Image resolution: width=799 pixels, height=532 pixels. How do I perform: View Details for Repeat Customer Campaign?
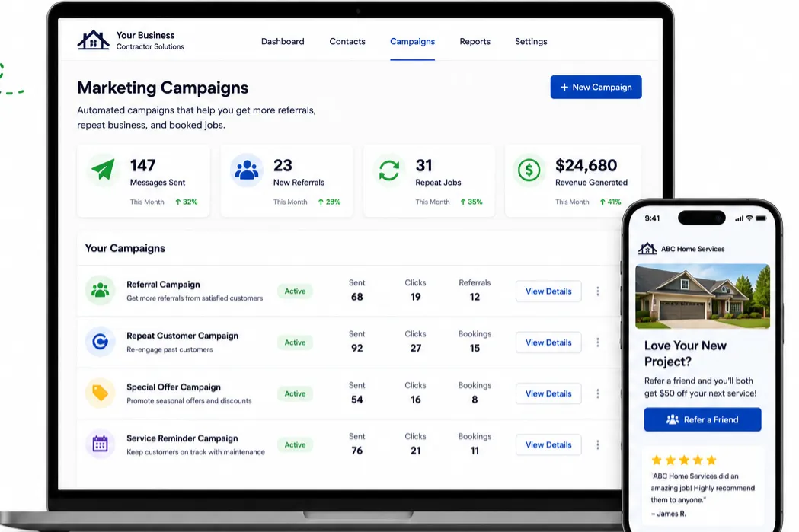point(548,342)
